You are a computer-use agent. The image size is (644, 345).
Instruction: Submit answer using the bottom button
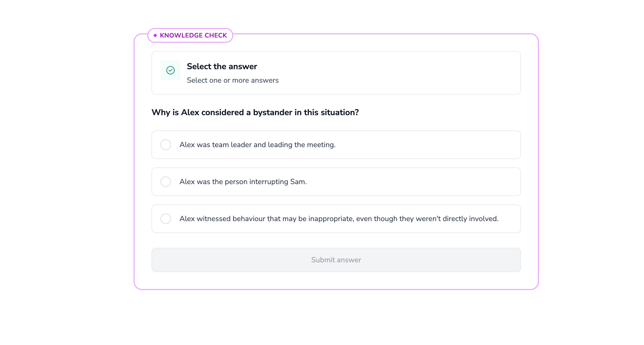coord(336,260)
